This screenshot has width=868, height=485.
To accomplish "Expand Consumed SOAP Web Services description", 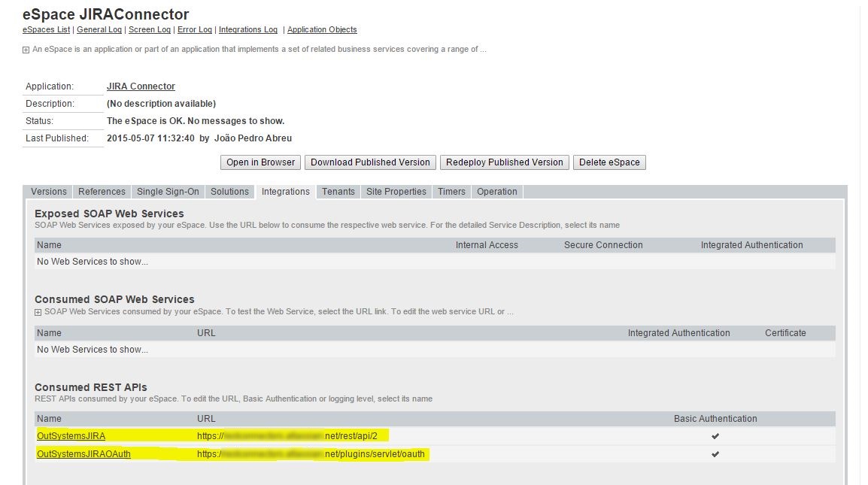I will click(38, 312).
